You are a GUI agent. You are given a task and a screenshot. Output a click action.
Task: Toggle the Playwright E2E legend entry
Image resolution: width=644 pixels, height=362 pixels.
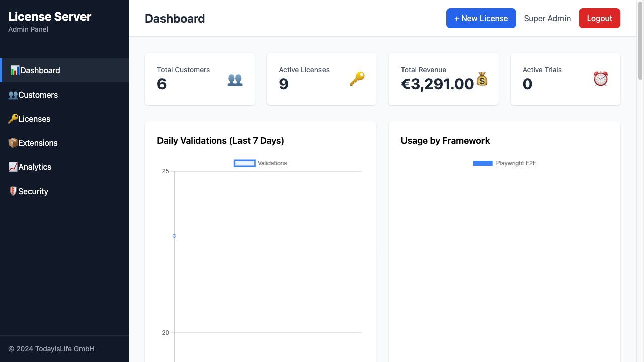[x=505, y=163]
